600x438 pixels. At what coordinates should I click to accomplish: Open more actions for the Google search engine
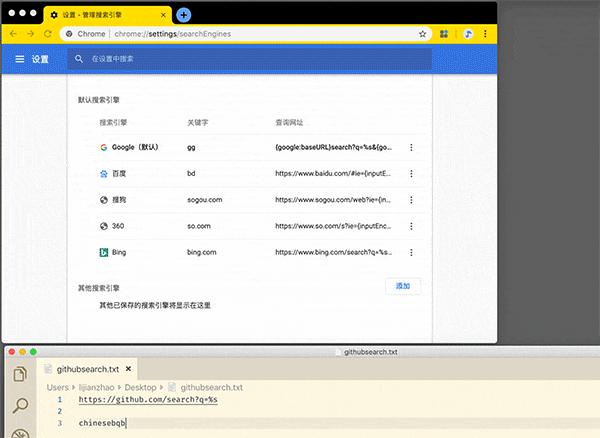tap(411, 147)
